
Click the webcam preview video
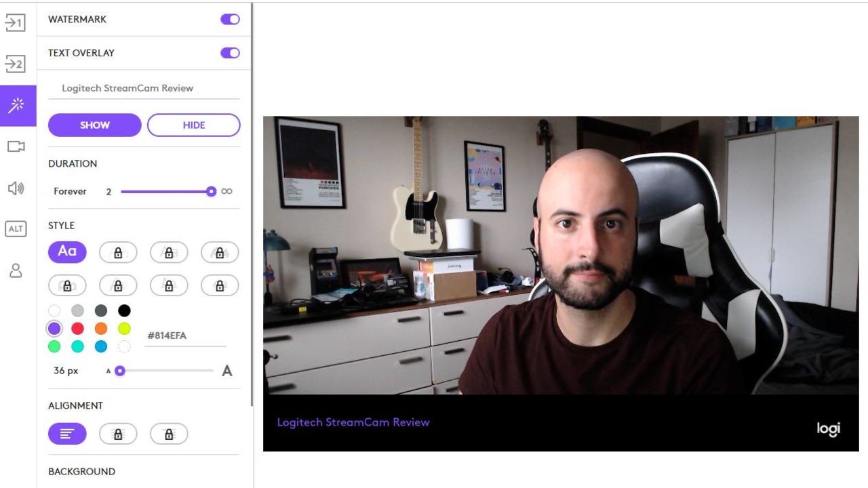click(x=561, y=283)
